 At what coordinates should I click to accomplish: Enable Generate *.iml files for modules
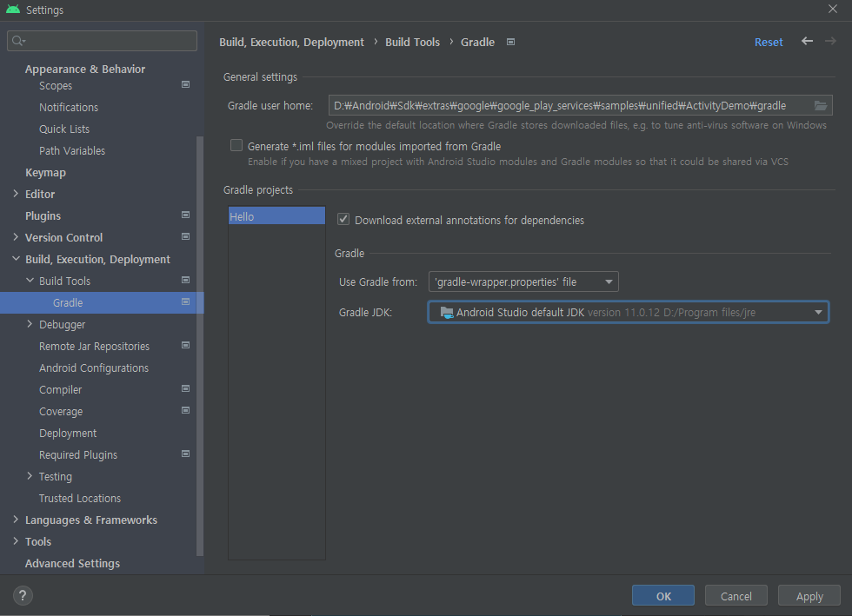coord(236,145)
